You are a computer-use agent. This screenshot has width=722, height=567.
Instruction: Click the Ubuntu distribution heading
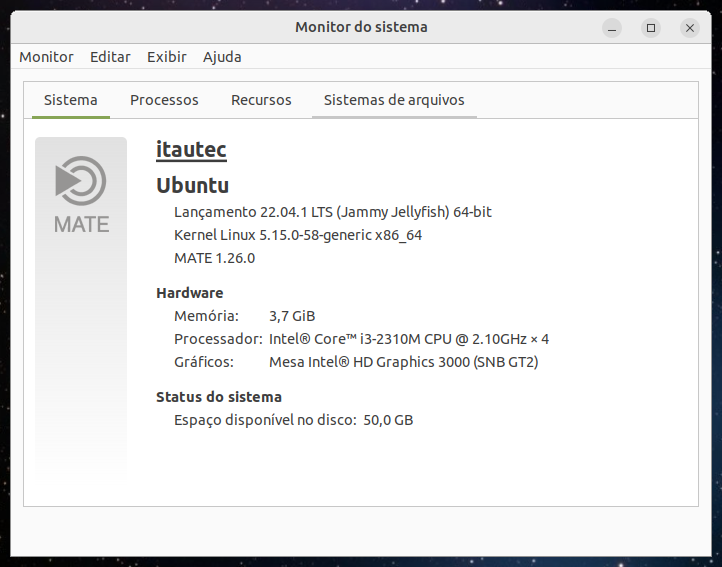click(192, 185)
